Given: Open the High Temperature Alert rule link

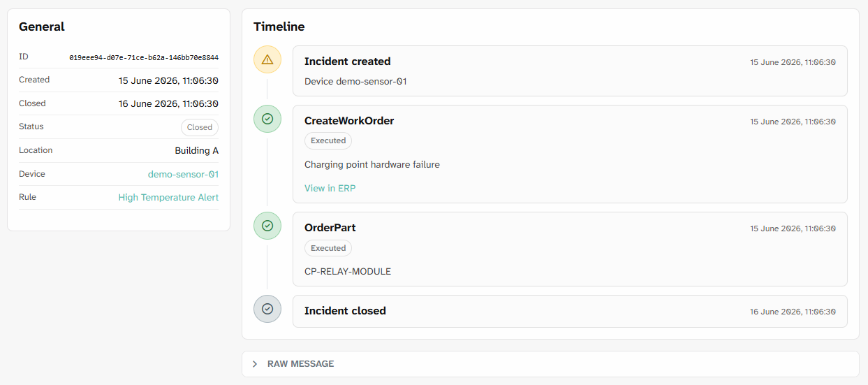Looking at the screenshot, I should click(x=168, y=198).
